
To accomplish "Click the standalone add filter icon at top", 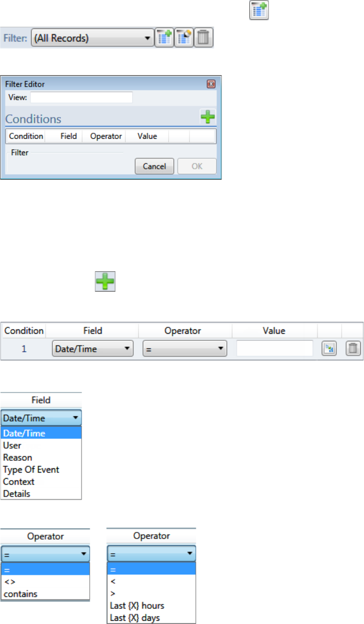I will 259,10.
